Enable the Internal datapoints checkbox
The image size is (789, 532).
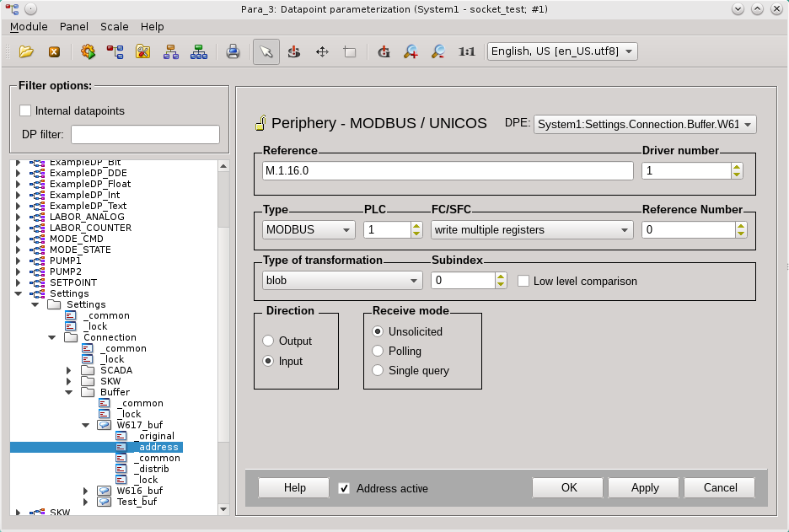[x=25, y=110]
